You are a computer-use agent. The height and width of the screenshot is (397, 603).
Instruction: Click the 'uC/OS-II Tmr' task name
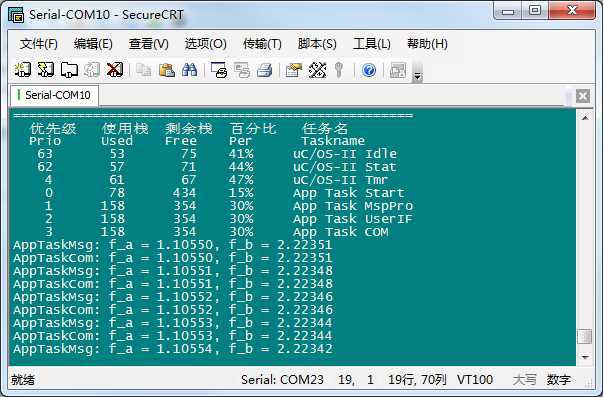340,180
